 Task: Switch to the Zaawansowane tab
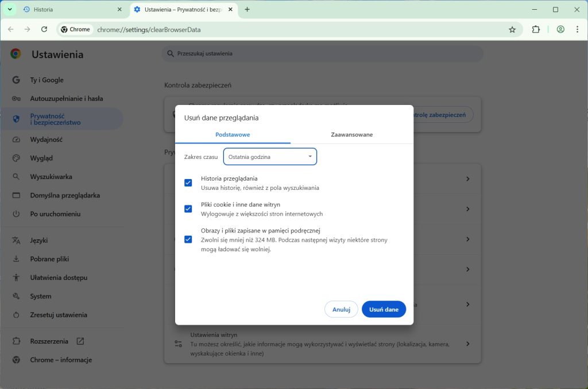[351, 135]
